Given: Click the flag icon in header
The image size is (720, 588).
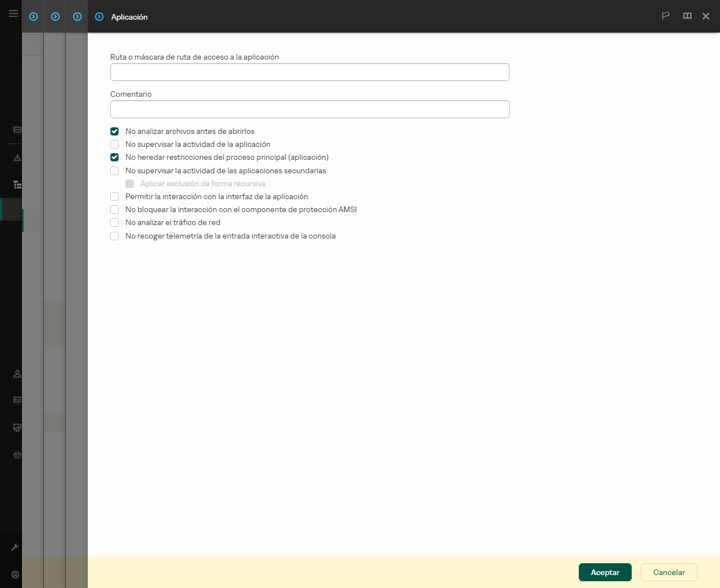Looking at the screenshot, I should click(x=665, y=16).
